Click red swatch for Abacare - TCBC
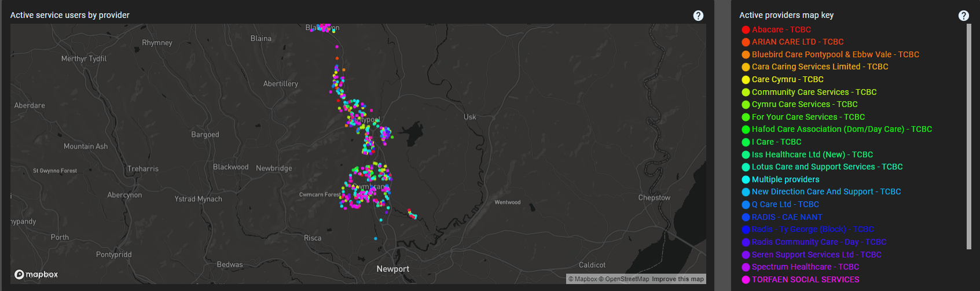The image size is (980, 291). point(746,30)
